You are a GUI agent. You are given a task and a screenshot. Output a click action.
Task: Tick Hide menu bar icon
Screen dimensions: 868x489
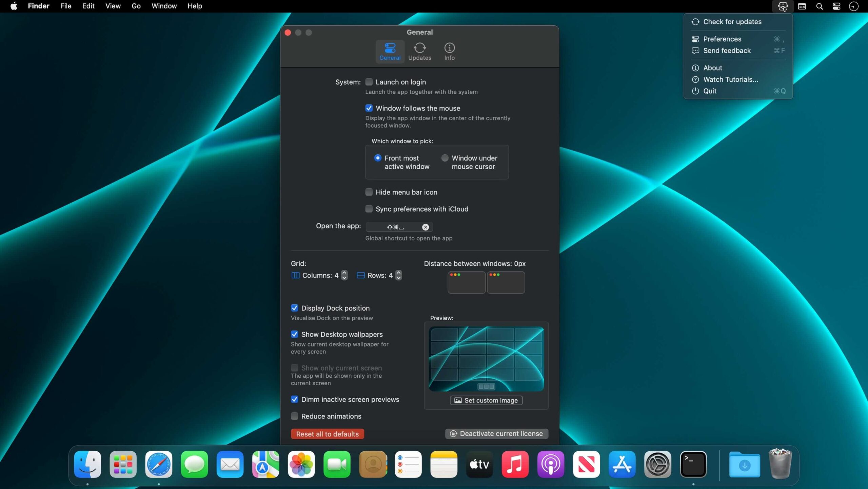[x=369, y=192]
